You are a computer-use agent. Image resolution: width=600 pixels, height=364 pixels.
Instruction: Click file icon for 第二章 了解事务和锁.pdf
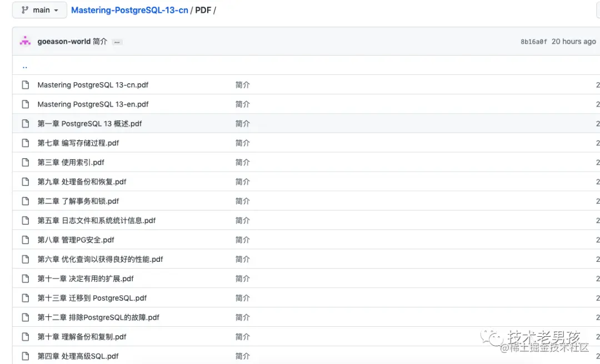pos(25,201)
